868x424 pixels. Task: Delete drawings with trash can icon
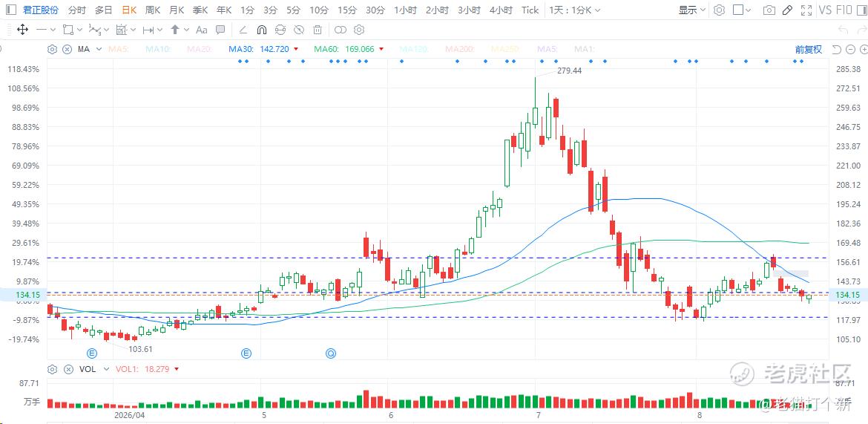[x=318, y=30]
